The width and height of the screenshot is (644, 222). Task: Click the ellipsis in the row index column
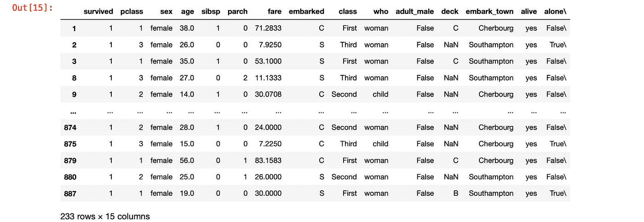[x=73, y=111]
